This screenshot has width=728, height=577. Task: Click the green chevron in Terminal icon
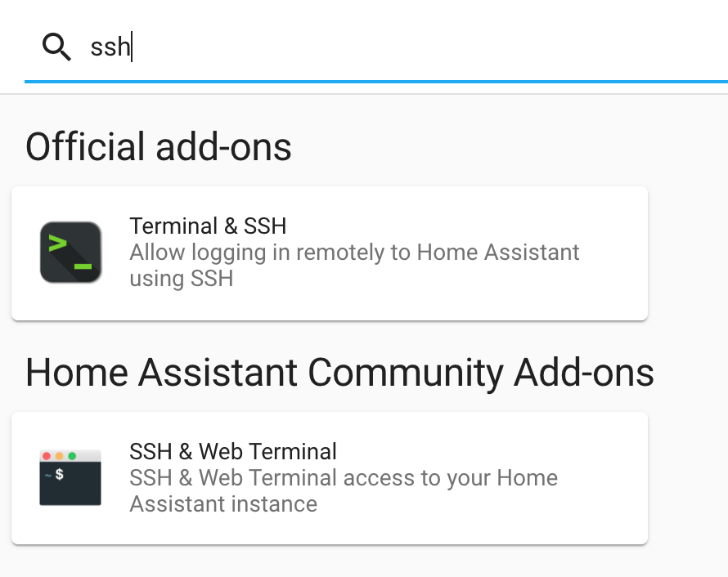coord(58,243)
